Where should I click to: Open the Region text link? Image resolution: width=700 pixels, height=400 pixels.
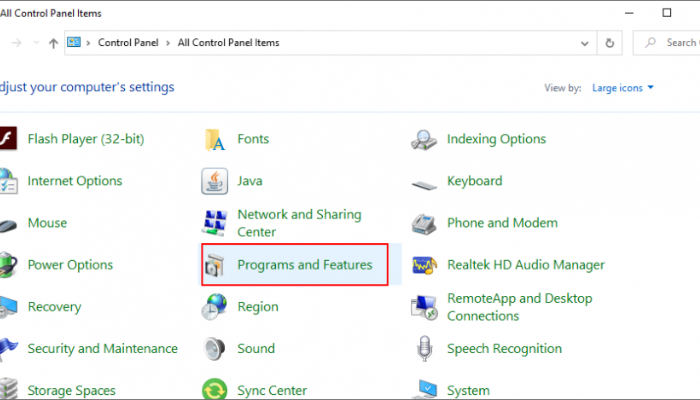point(258,307)
